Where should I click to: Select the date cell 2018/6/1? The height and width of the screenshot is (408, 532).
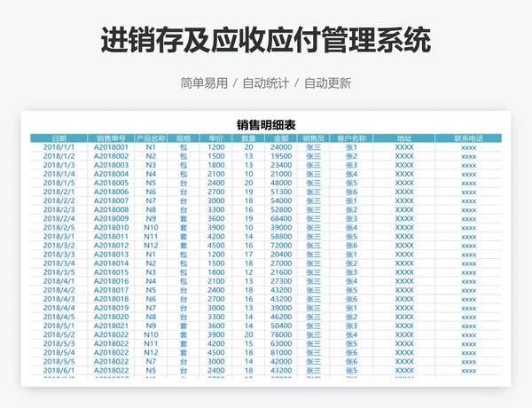pyautogui.click(x=59, y=370)
